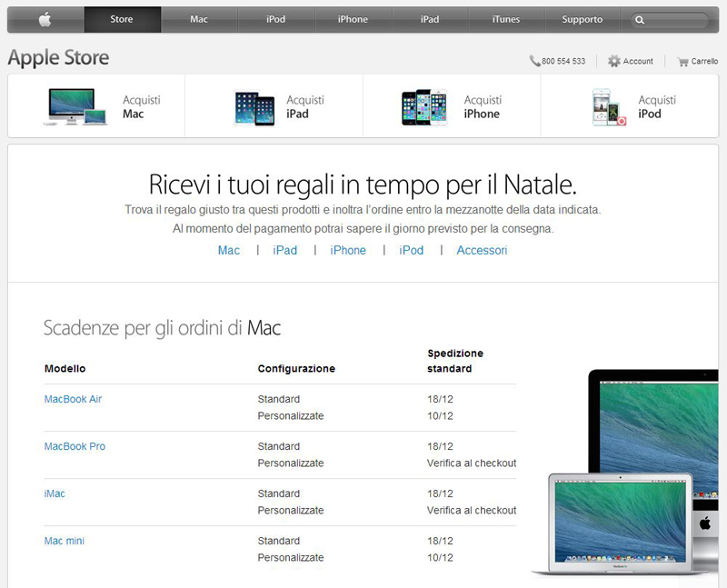Jump to iPhone link under the Natale headline
Image resolution: width=727 pixels, height=588 pixels.
(x=348, y=251)
